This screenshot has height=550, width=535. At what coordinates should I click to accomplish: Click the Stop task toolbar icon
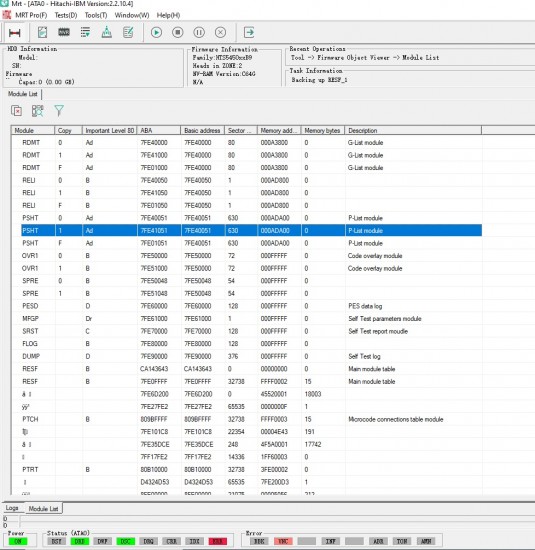(x=178, y=33)
